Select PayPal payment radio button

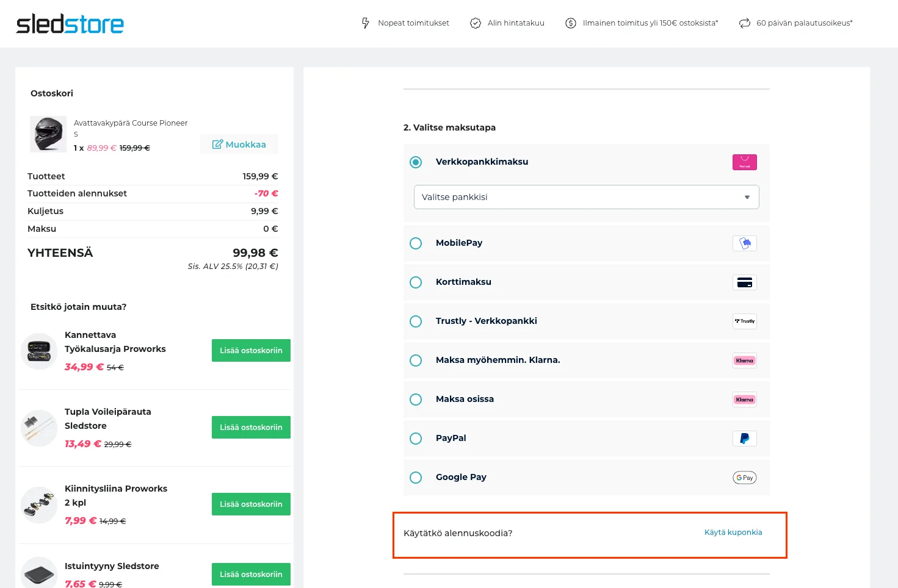[416, 439]
